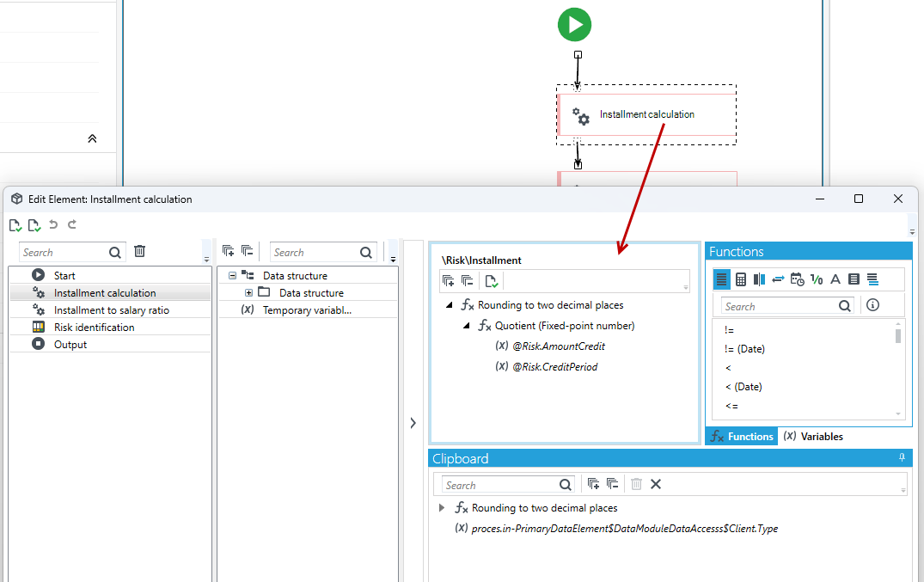Switch to the Variables tab
The width and height of the screenshot is (924, 582).
814,437
